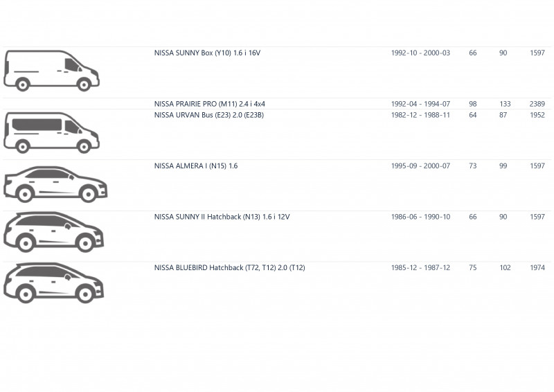Select NISSA URVAN Bus (E23) 2.0 entry

coord(209,115)
